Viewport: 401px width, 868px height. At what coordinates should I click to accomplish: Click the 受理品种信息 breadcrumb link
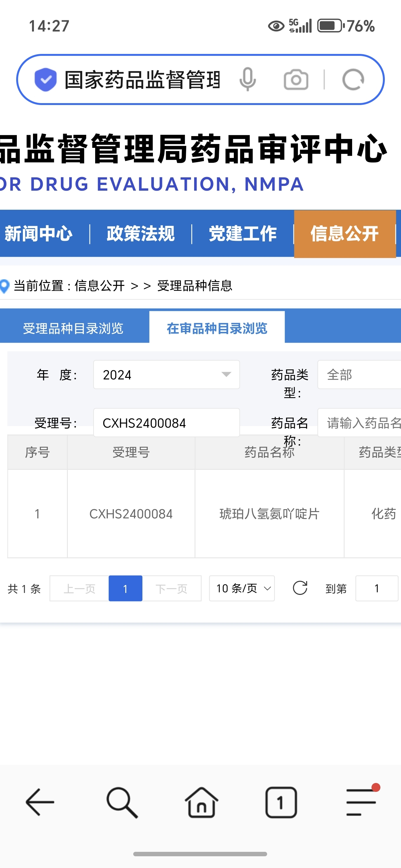(195, 286)
